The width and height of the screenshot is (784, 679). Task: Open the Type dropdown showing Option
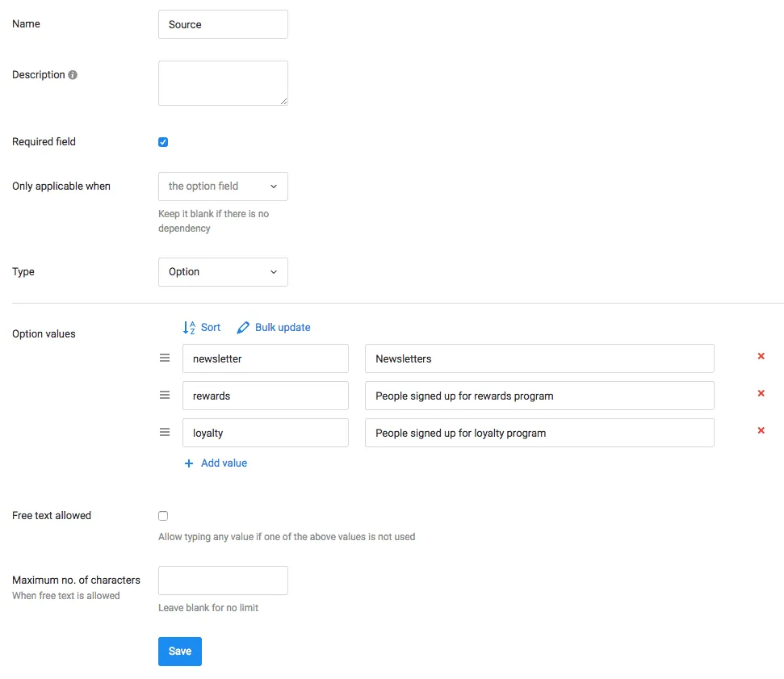click(223, 272)
